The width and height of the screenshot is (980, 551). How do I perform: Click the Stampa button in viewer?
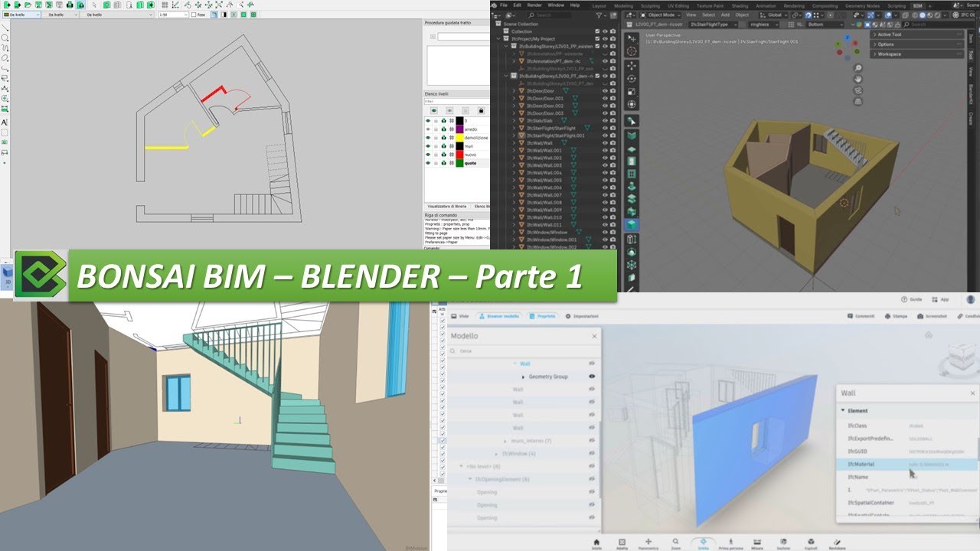[x=896, y=315]
